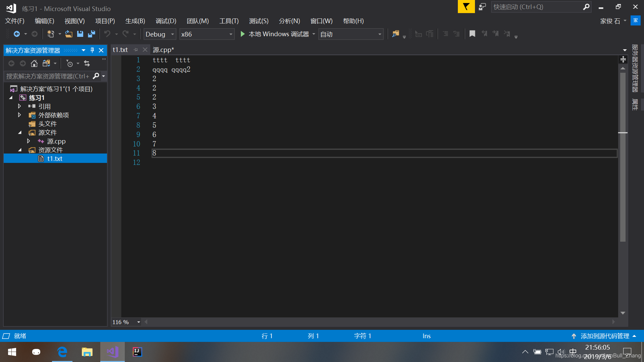The image size is (644, 362).
Task: Click the Open File folder icon
Action: coord(68,34)
